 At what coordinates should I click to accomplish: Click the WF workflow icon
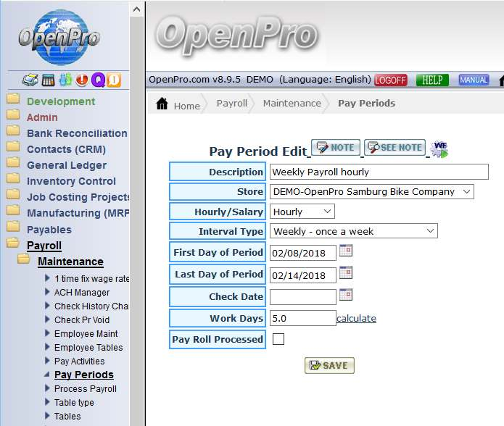click(x=439, y=149)
